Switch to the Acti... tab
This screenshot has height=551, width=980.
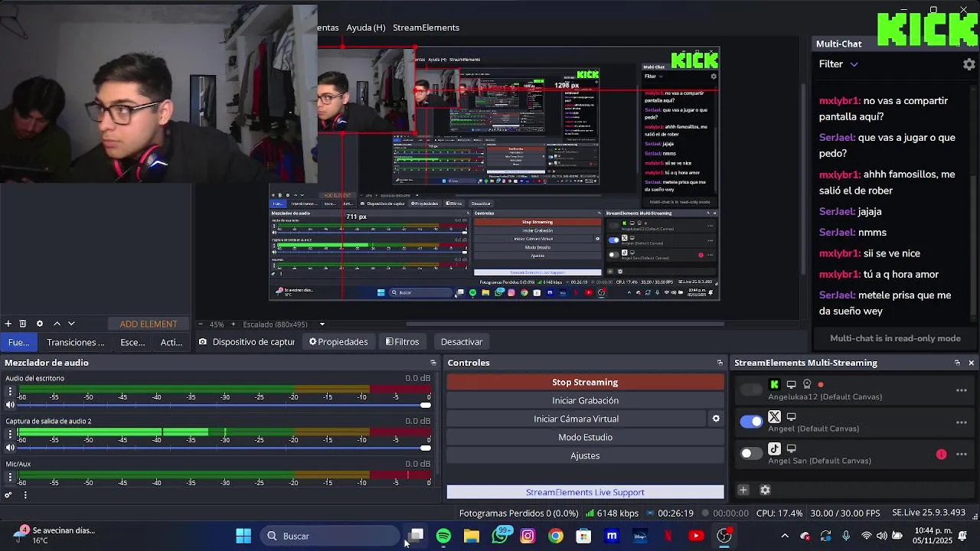[171, 342]
